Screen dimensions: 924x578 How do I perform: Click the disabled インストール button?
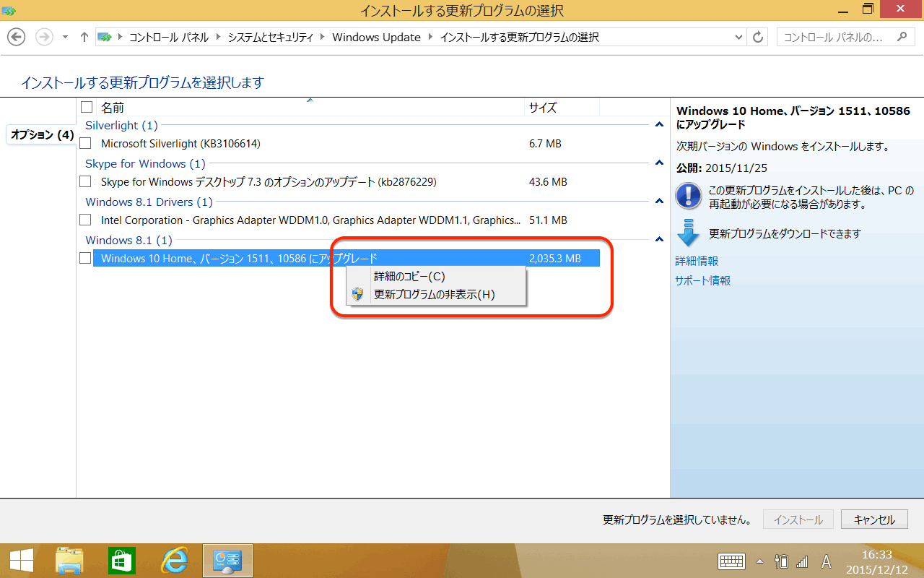[x=798, y=519]
